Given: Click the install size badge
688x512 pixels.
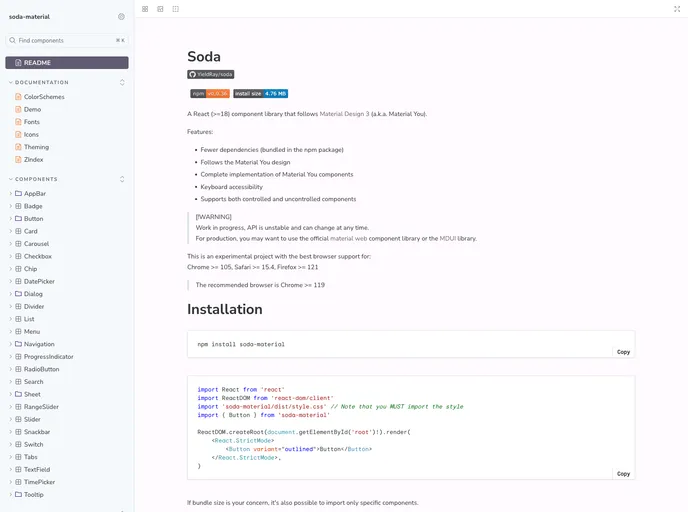Looking at the screenshot, I should click(x=261, y=93).
